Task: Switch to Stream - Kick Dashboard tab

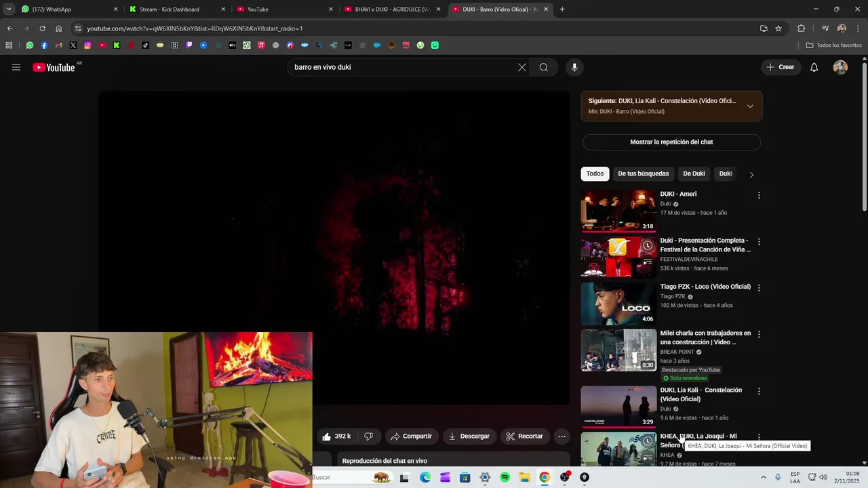Action: pyautogui.click(x=176, y=9)
